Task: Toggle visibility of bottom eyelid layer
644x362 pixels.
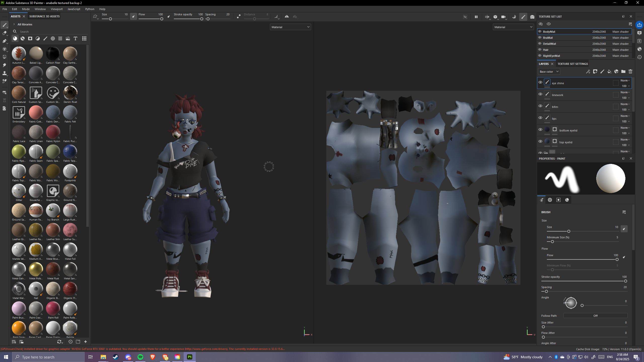Action: pos(540,130)
